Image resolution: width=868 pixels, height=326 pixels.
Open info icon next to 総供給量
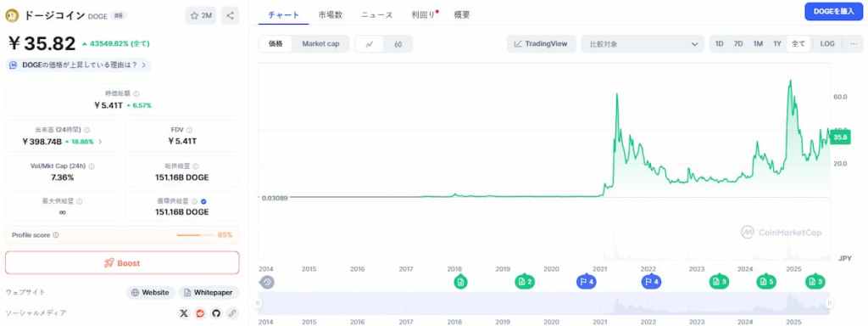coord(196,166)
